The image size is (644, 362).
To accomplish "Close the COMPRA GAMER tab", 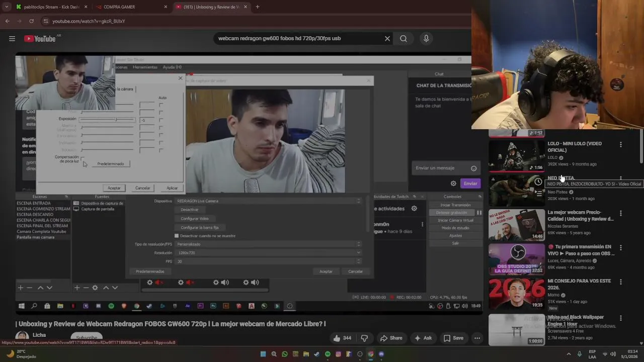I will [166, 7].
